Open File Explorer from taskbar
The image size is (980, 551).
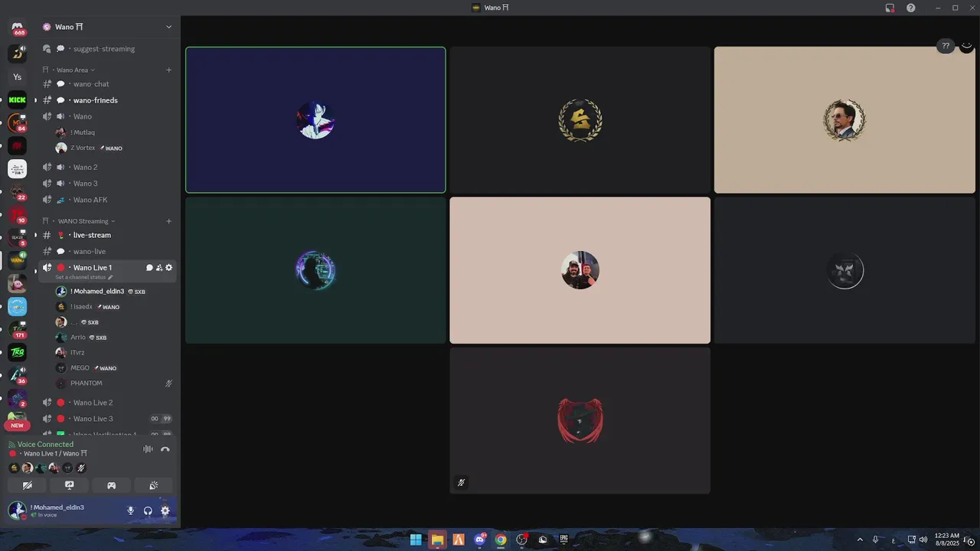pyautogui.click(x=437, y=540)
